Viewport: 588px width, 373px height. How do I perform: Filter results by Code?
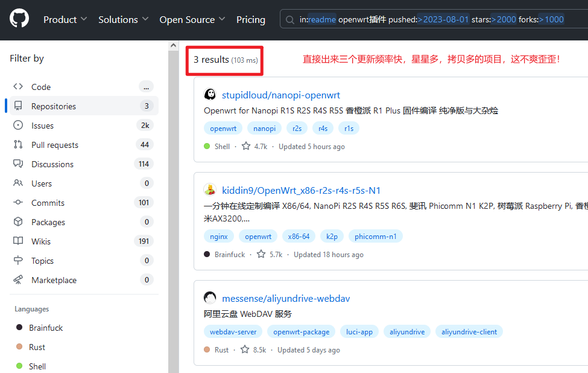(84, 87)
